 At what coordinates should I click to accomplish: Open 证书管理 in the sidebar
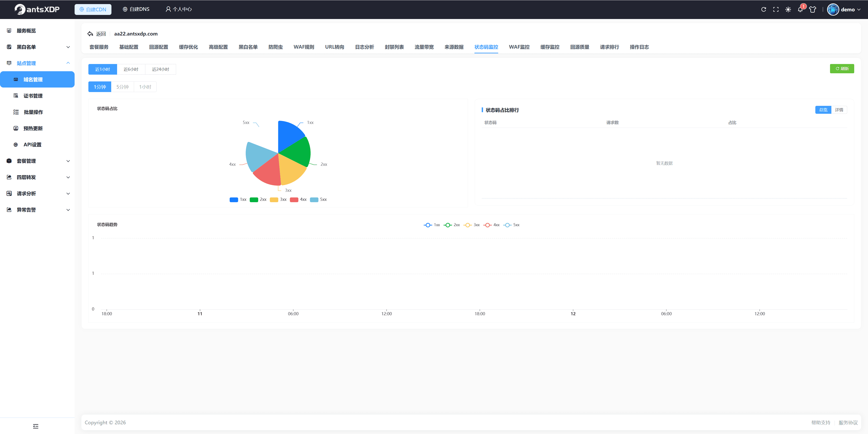click(x=37, y=96)
